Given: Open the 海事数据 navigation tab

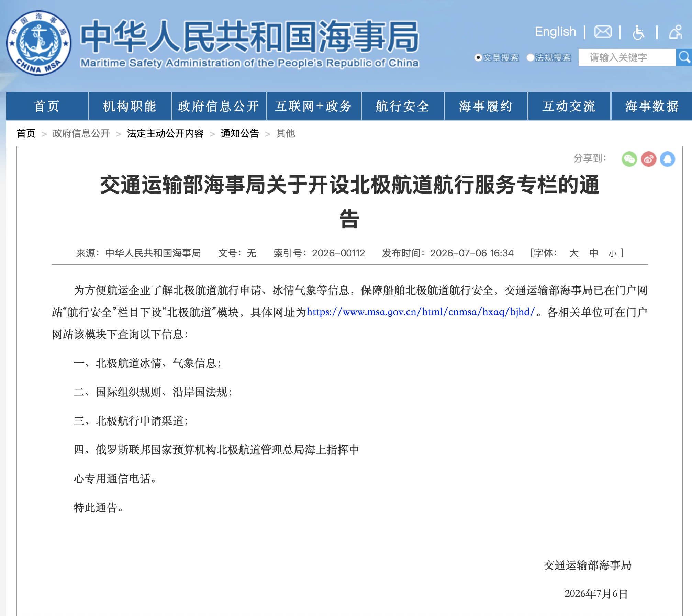Looking at the screenshot, I should tap(652, 106).
